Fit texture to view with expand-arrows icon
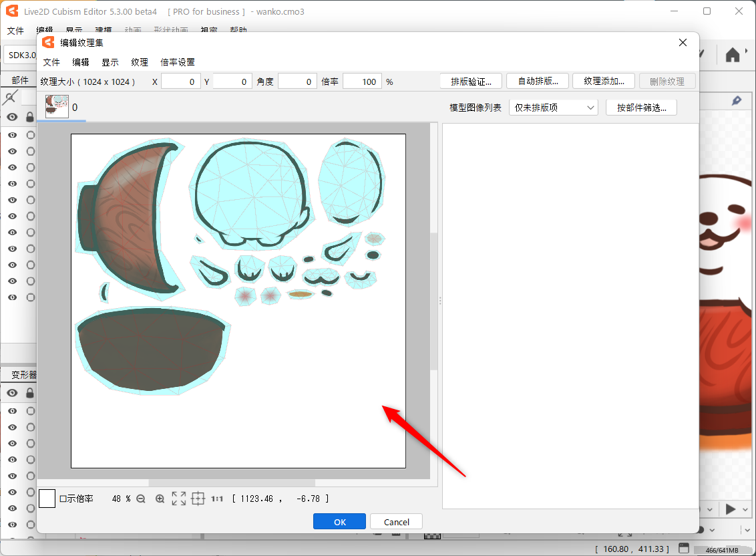 point(179,499)
